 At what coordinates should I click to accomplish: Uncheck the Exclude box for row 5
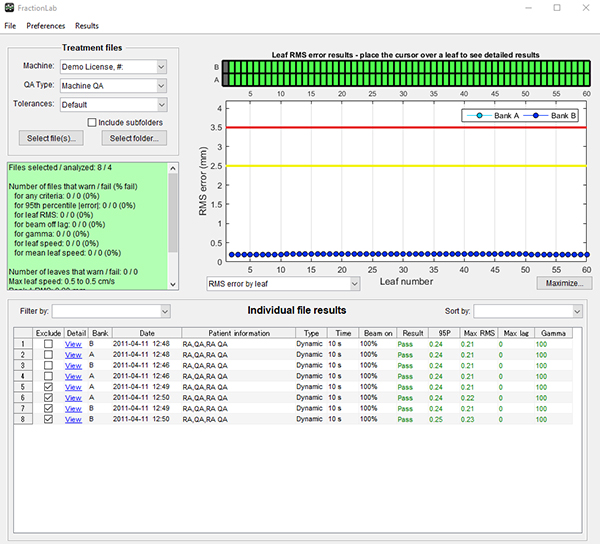coord(48,387)
